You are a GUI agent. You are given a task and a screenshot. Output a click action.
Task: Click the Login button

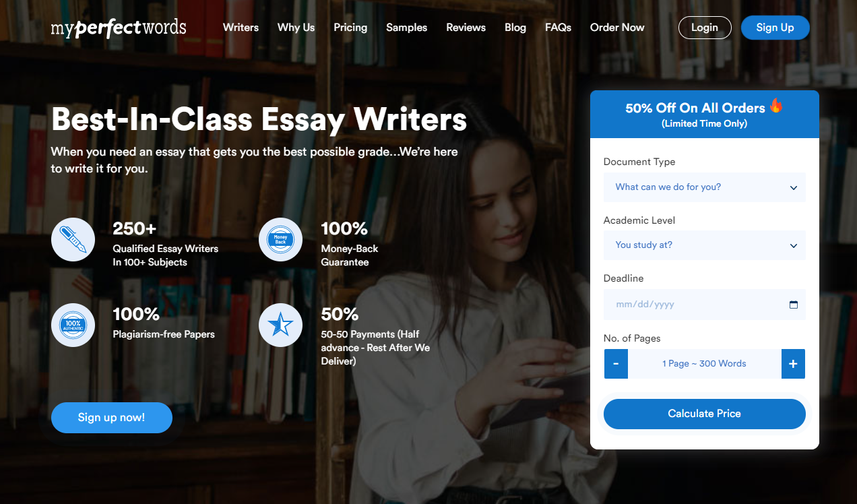pyautogui.click(x=704, y=28)
